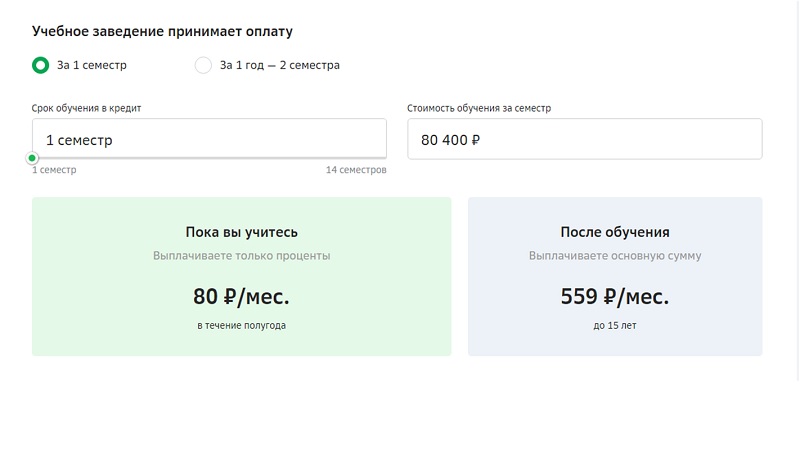
Task: Click the "14 семестров" maximum slider label
Action: [x=356, y=171]
